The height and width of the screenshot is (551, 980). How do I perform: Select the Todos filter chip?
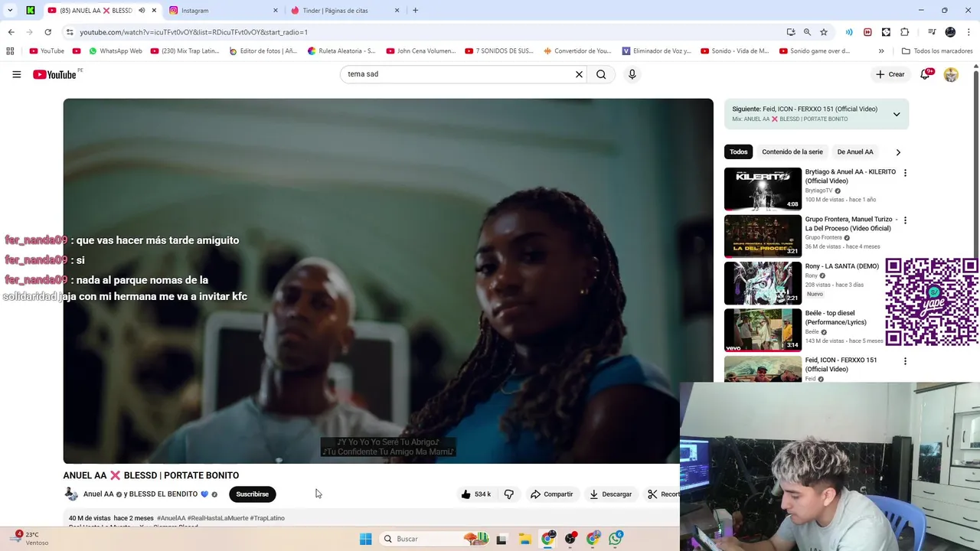point(738,152)
